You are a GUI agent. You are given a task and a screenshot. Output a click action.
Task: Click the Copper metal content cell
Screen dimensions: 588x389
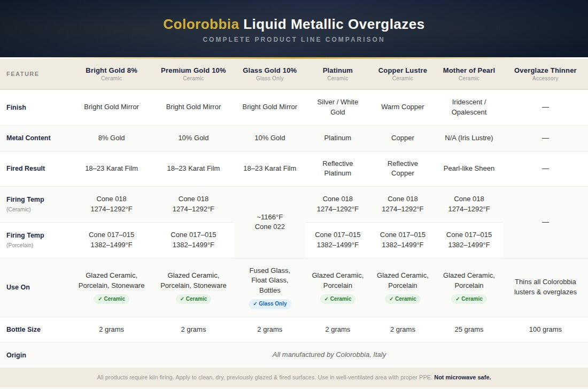point(403,138)
